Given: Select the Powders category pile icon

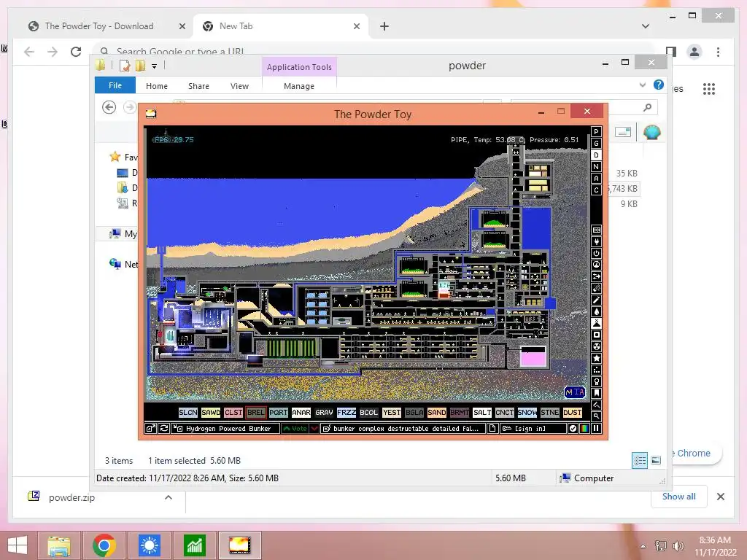Looking at the screenshot, I should 596,323.
